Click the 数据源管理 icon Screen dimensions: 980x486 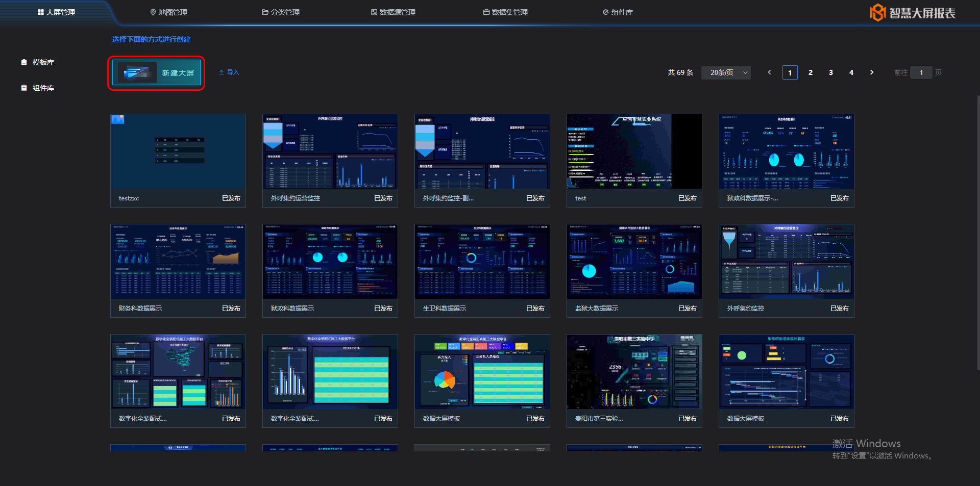(x=374, y=12)
